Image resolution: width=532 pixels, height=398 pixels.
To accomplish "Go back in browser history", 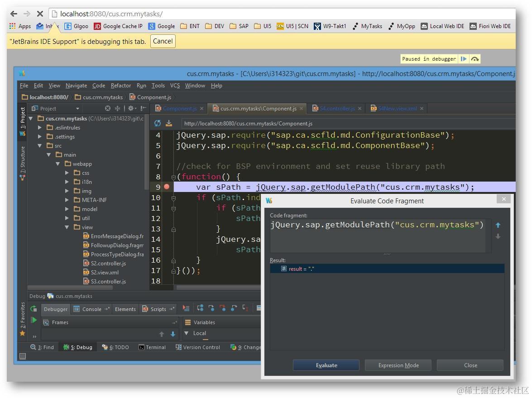I will tap(14, 14).
